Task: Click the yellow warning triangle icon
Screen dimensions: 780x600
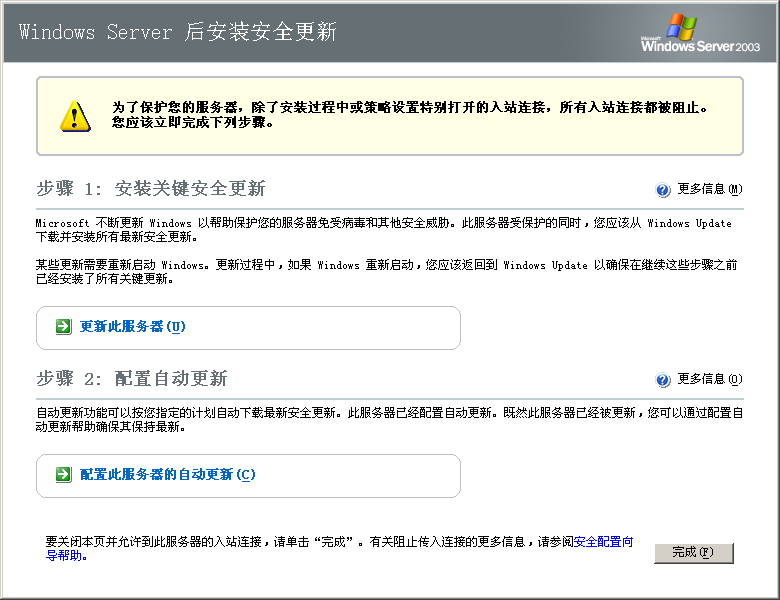Action: click(x=75, y=116)
